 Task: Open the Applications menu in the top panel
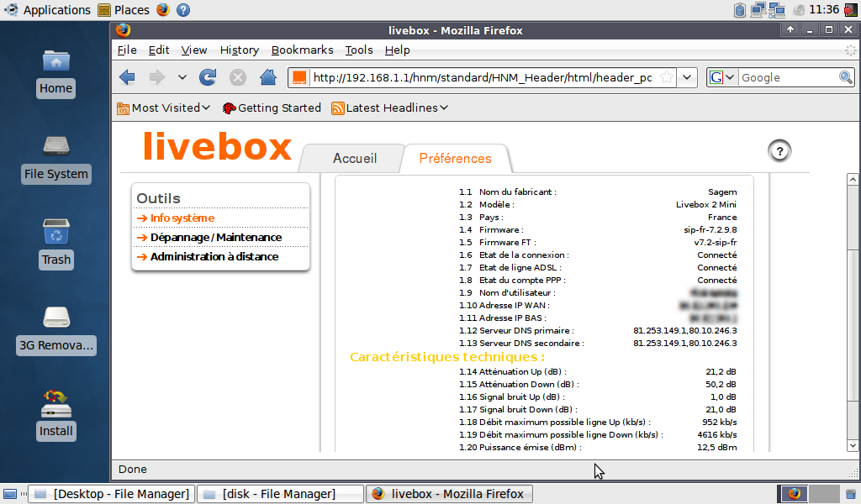pos(47,10)
